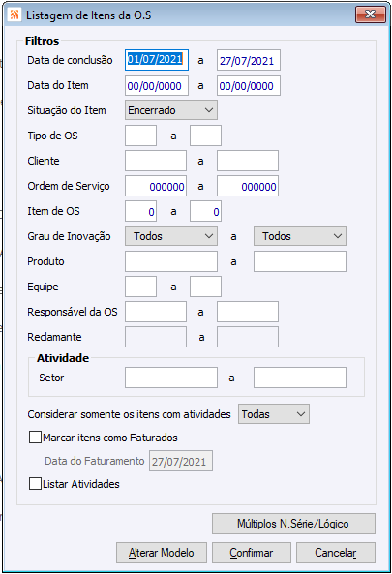Screen dimensions: 392x574
Task: Enable the Listar Atividades checkbox
Action: point(35,484)
